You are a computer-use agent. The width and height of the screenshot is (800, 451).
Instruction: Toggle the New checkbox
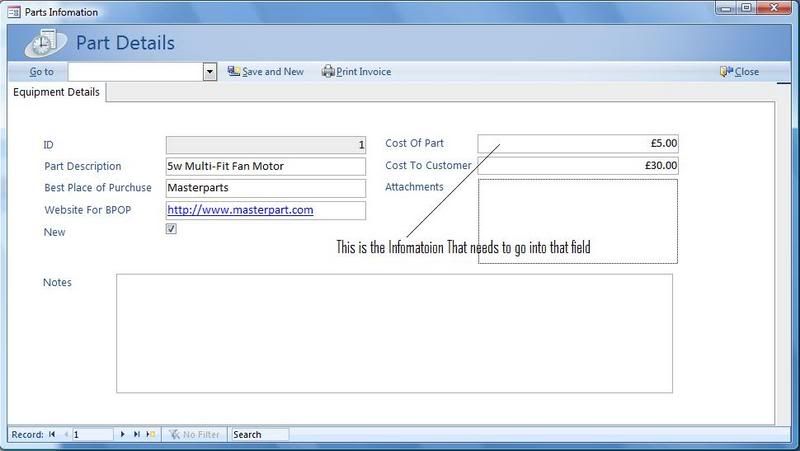click(171, 229)
